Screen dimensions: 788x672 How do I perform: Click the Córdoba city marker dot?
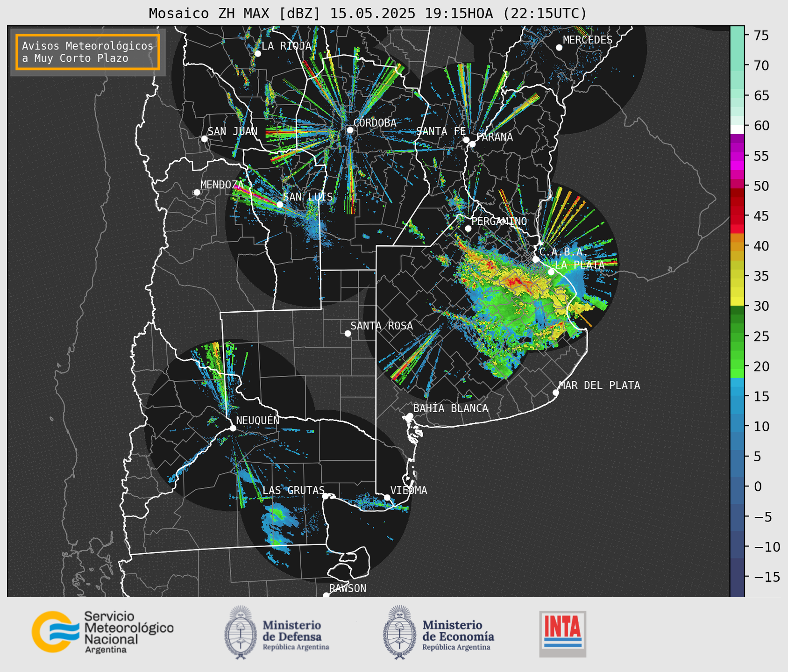pos(350,130)
